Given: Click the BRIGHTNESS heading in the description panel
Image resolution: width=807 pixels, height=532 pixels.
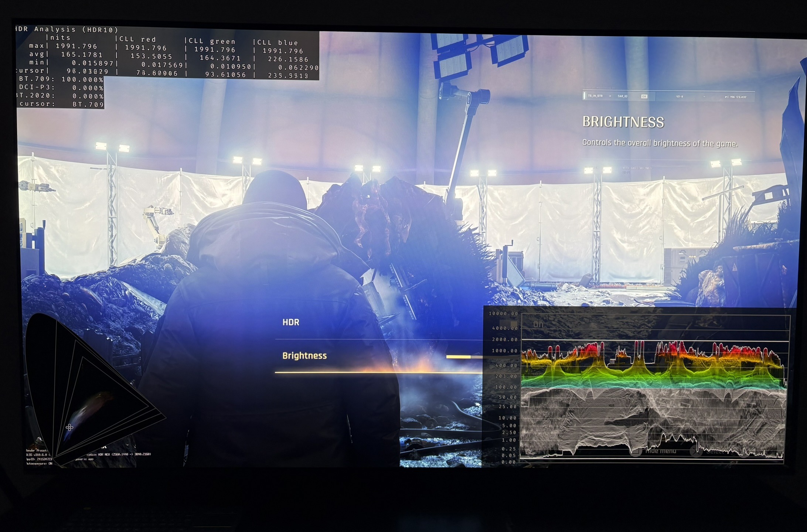Looking at the screenshot, I should (623, 122).
